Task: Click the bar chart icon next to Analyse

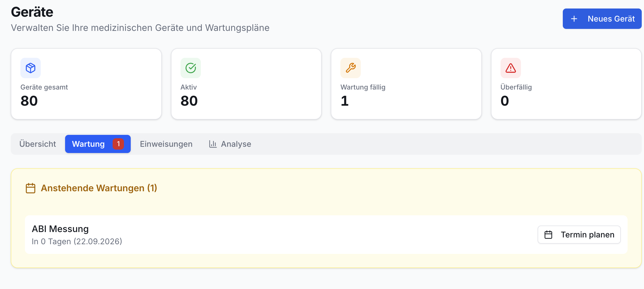Action: tap(213, 144)
